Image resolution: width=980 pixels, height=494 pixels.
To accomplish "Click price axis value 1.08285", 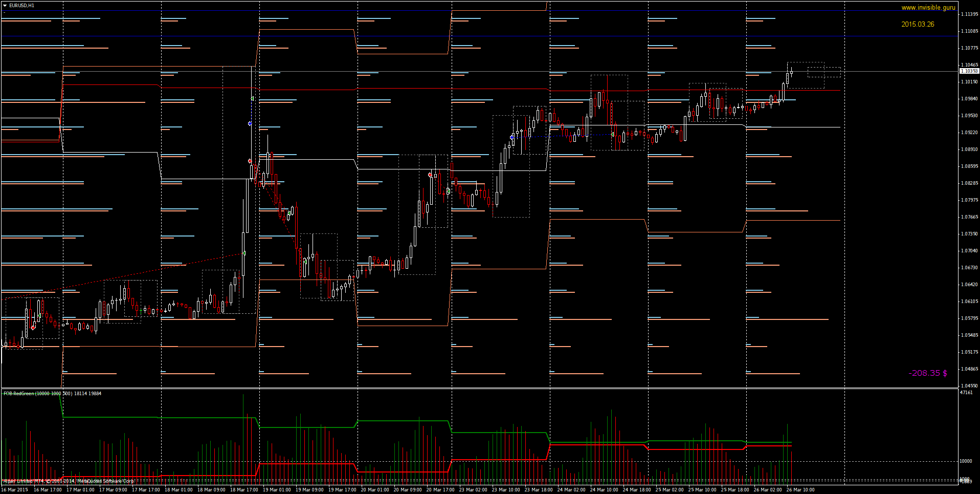I will [x=969, y=183].
